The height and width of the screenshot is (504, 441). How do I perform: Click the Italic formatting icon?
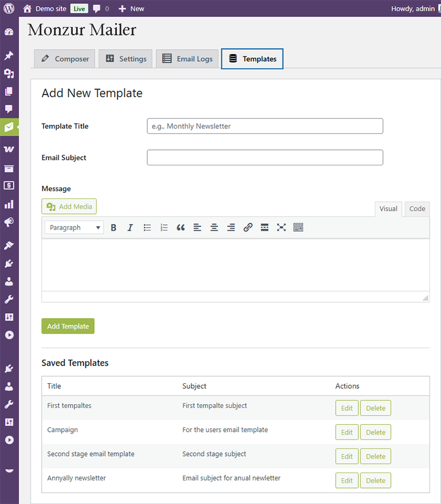[x=130, y=228]
